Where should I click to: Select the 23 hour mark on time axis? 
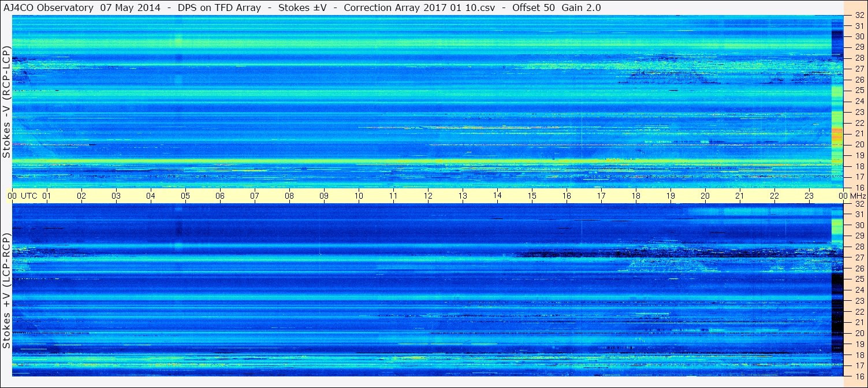tap(809, 196)
